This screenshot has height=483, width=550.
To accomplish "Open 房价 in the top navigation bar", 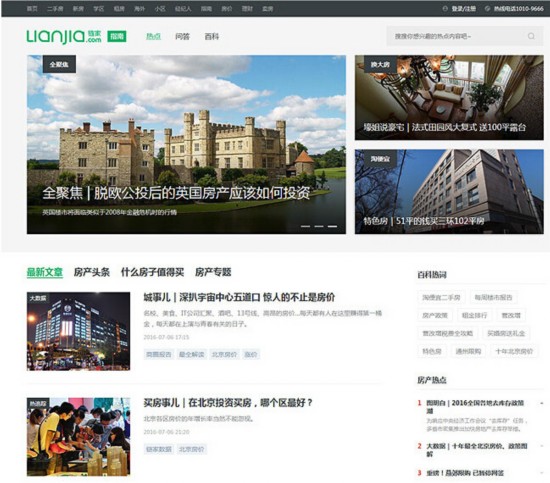I will click(227, 8).
